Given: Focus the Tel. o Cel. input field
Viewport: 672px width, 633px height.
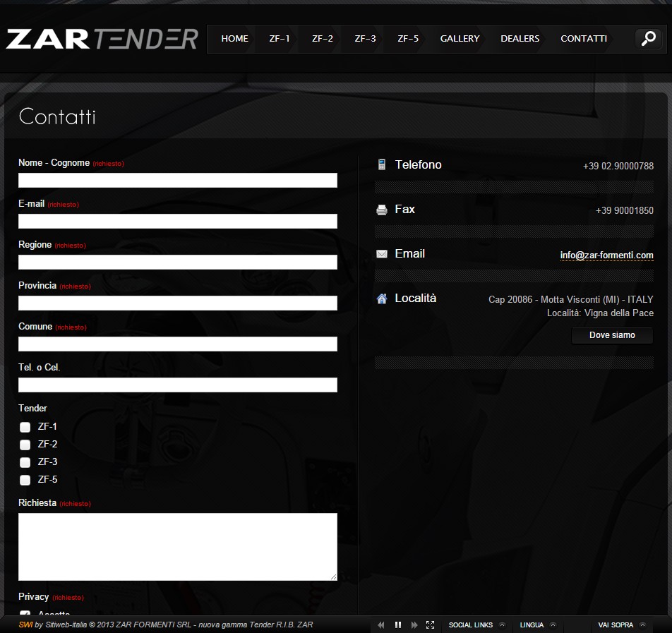Looking at the screenshot, I should (178, 385).
